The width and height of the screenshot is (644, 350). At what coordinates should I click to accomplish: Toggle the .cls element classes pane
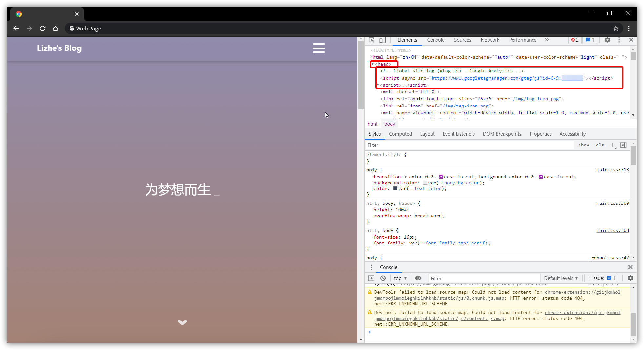[x=599, y=145]
